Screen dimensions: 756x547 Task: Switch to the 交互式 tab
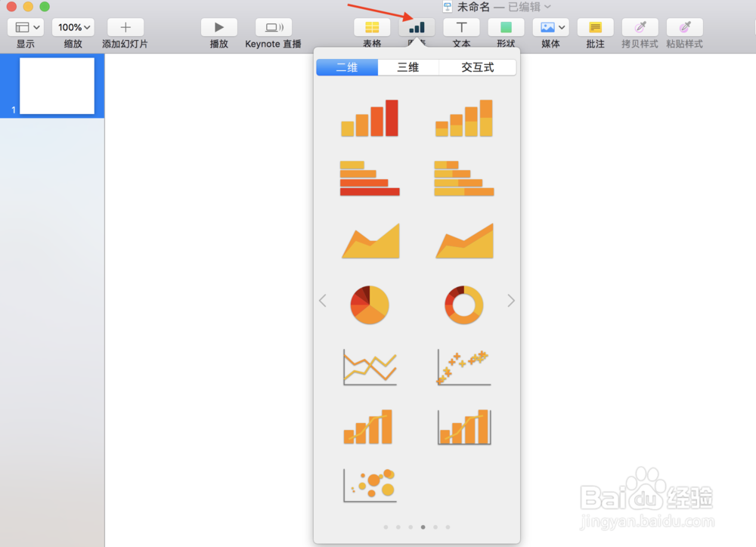point(477,67)
